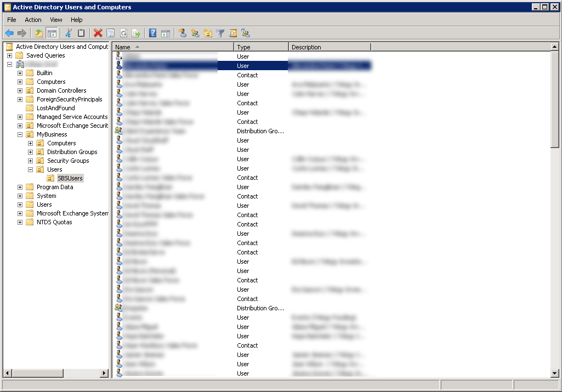Open the Action menu
562x392 pixels.
pos(33,20)
